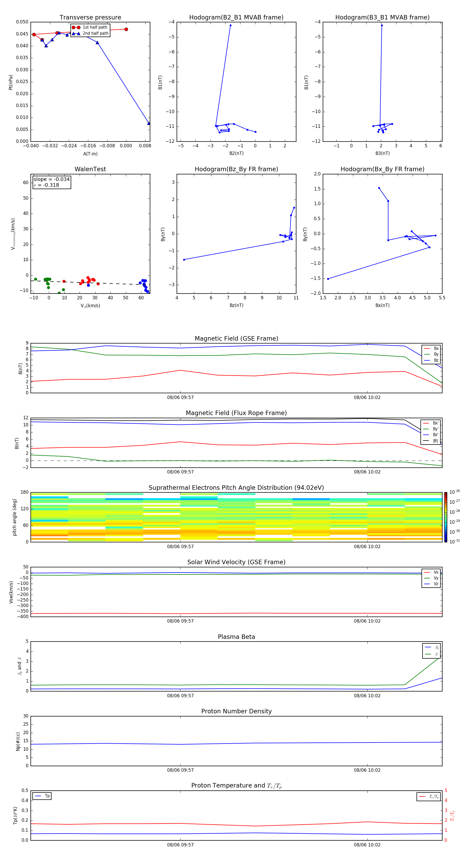Click the topmost point in B2_B1 hodogram
The image size is (473, 868).
click(x=231, y=25)
